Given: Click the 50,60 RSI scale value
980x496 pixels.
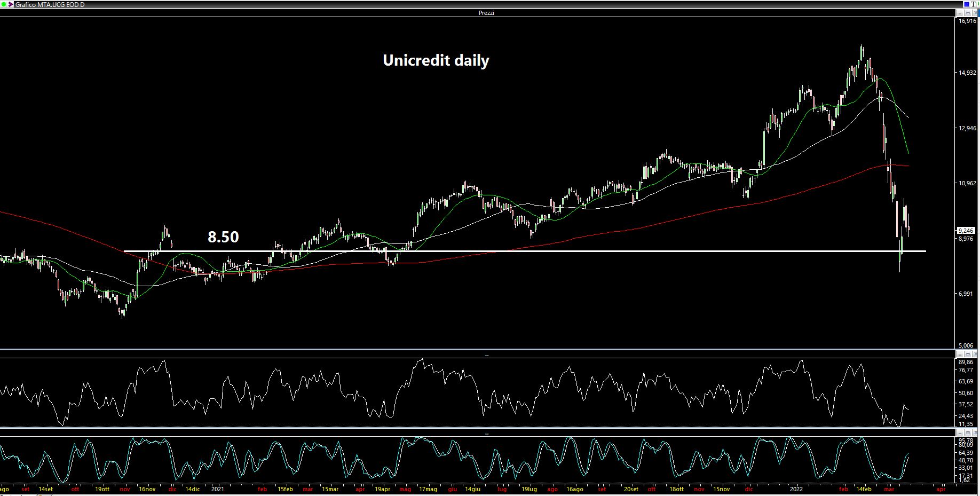Looking at the screenshot, I should pos(966,393).
